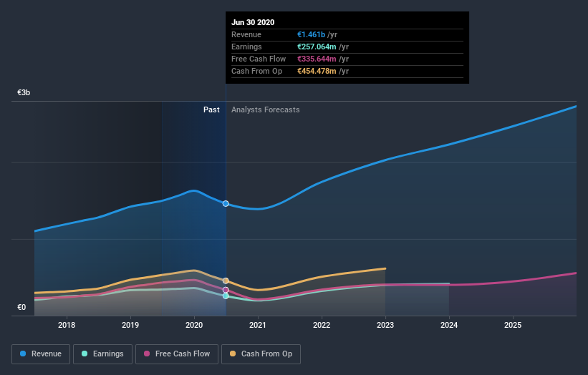Click the Revenue row label in tooltip
This screenshot has height=375, width=588.
pos(246,34)
